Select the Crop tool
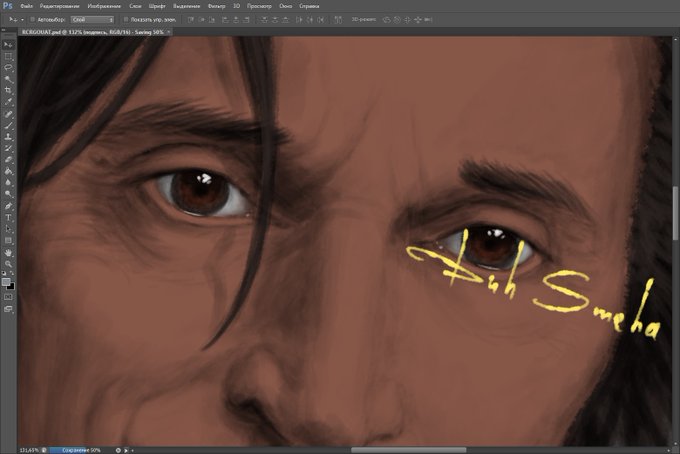 pos(8,90)
